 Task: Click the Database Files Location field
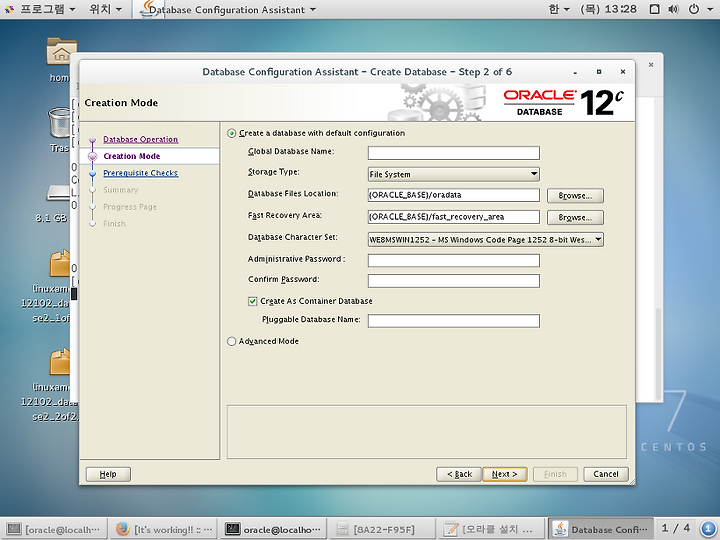(x=454, y=195)
